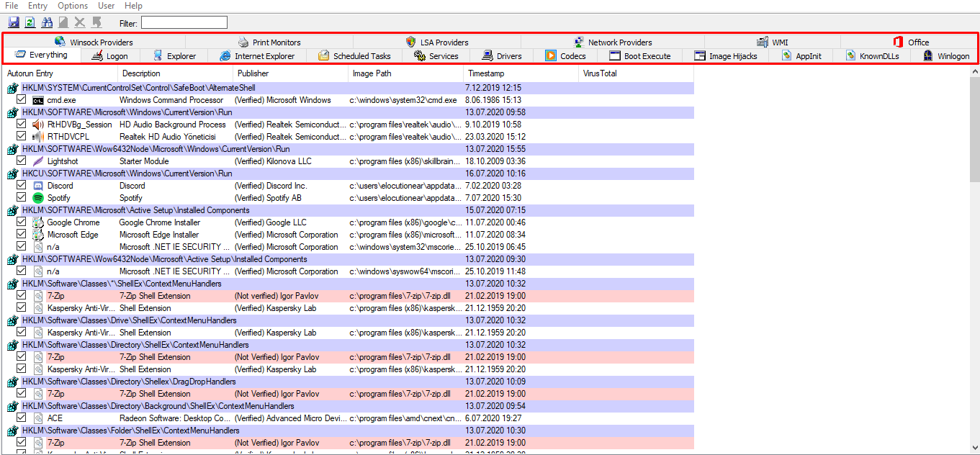
Task: Disable the RTHDVCPL autorun checkbox
Action: 22,137
